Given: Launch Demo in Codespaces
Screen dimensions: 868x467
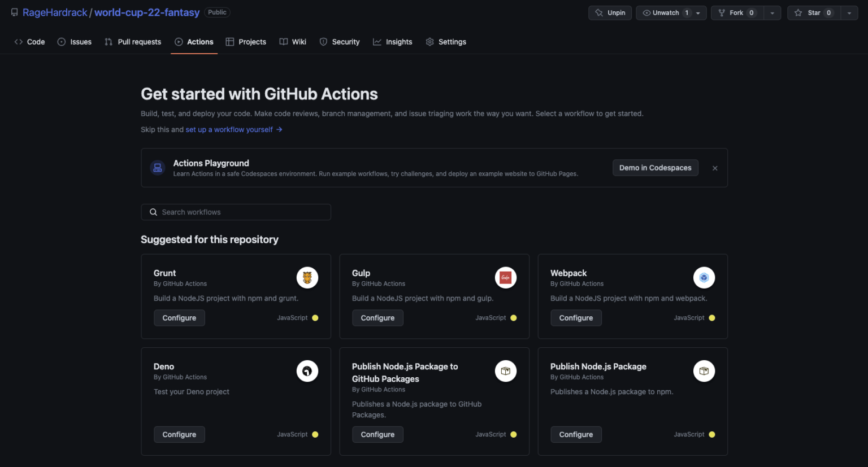Looking at the screenshot, I should pos(655,168).
